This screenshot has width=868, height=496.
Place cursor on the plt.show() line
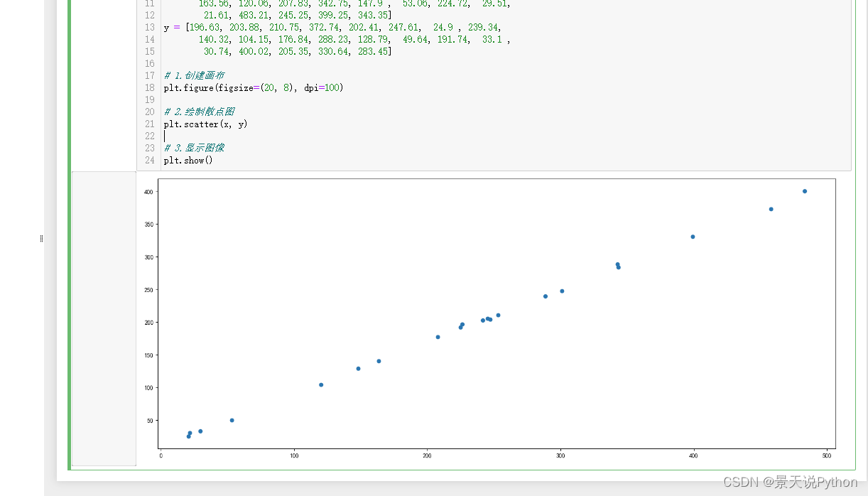188,160
